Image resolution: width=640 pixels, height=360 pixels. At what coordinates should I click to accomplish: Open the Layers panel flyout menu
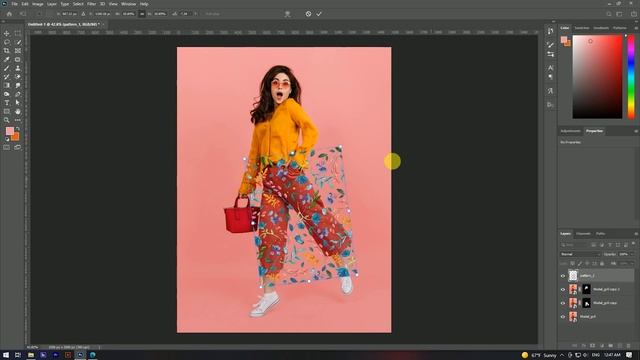coord(636,234)
